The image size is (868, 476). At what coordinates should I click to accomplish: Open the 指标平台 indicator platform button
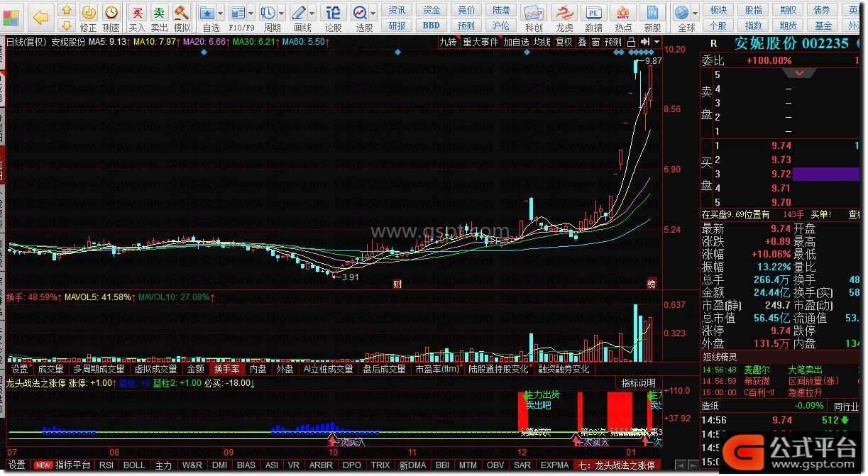pyautogui.click(x=73, y=465)
